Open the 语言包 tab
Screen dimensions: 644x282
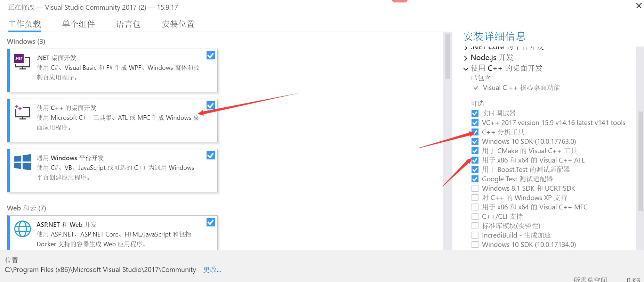click(x=128, y=24)
